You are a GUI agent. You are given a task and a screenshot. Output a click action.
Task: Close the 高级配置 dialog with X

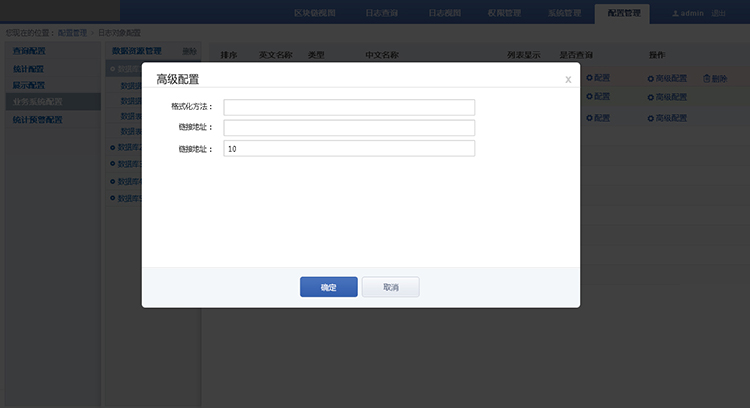568,79
